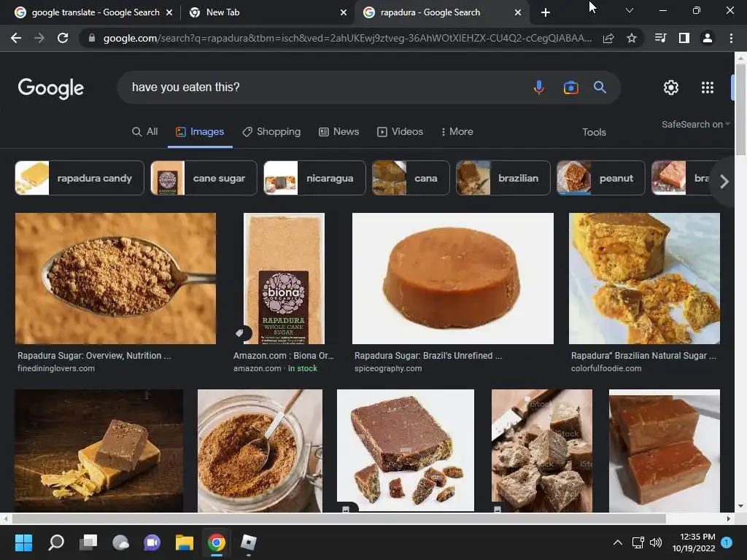747x560 pixels.
Task: Click Chrome icon in taskbar
Action: pos(216,542)
